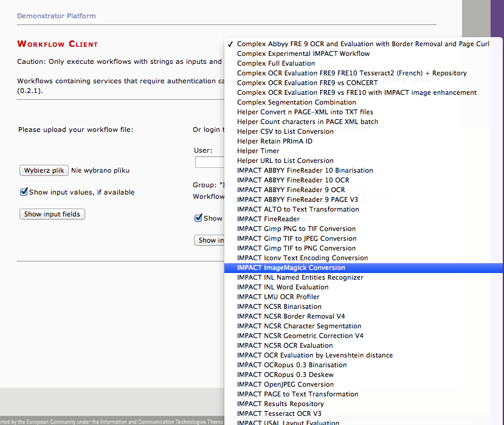Select IMPACT LMU OCR Profiler
This screenshot has height=425, width=504.
click(x=363, y=297)
